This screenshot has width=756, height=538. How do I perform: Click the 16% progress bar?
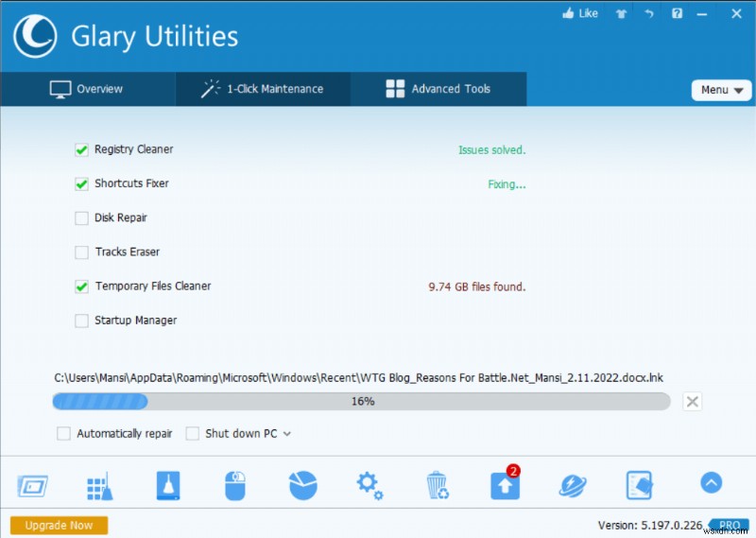click(362, 402)
